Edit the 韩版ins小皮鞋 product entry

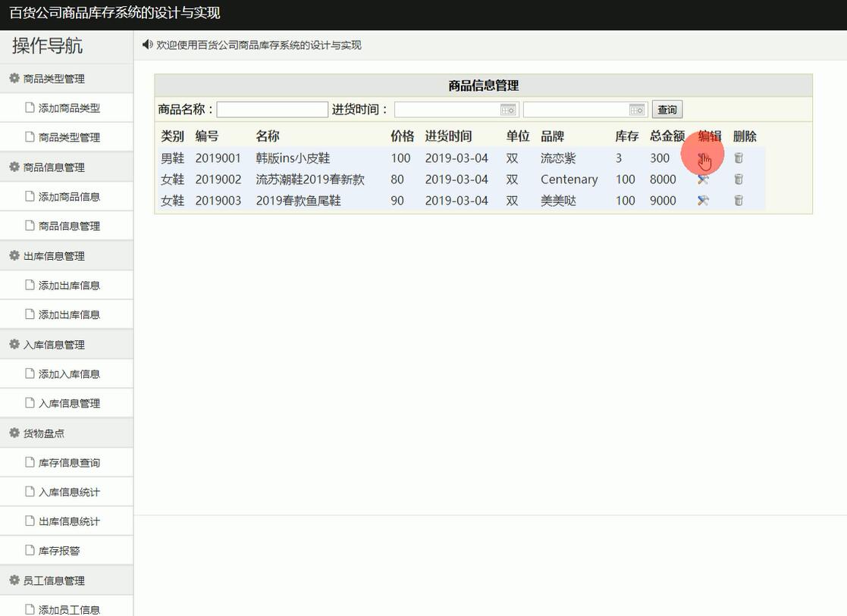coord(703,158)
